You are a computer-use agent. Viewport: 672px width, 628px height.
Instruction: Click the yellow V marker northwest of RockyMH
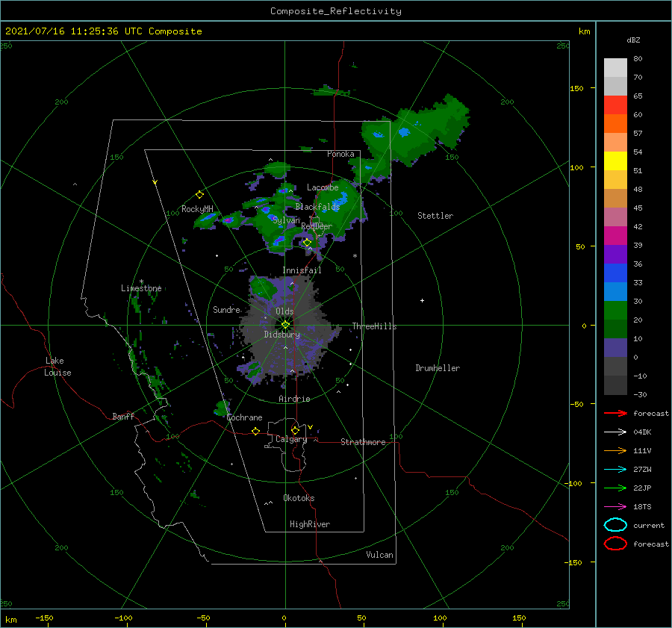155,183
